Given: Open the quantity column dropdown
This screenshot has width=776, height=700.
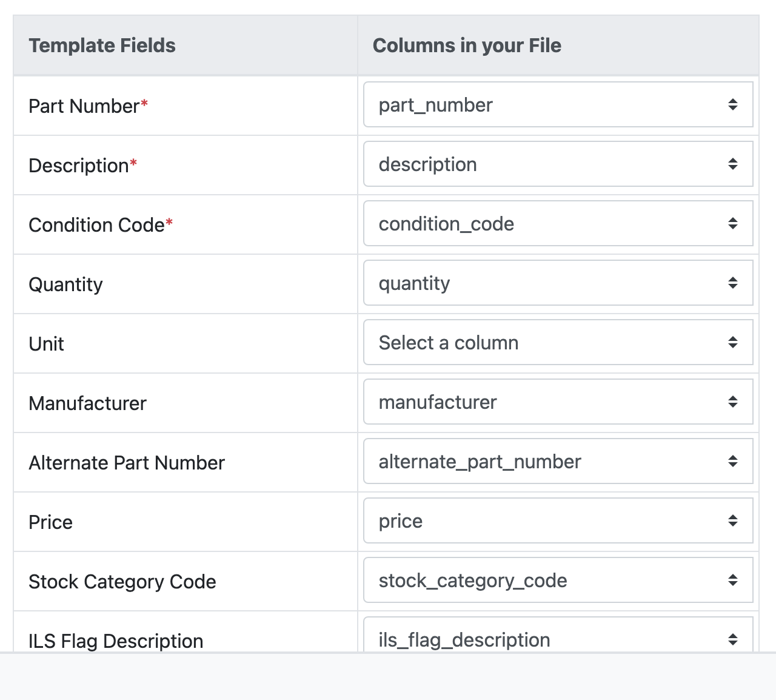Looking at the screenshot, I should pos(558,283).
